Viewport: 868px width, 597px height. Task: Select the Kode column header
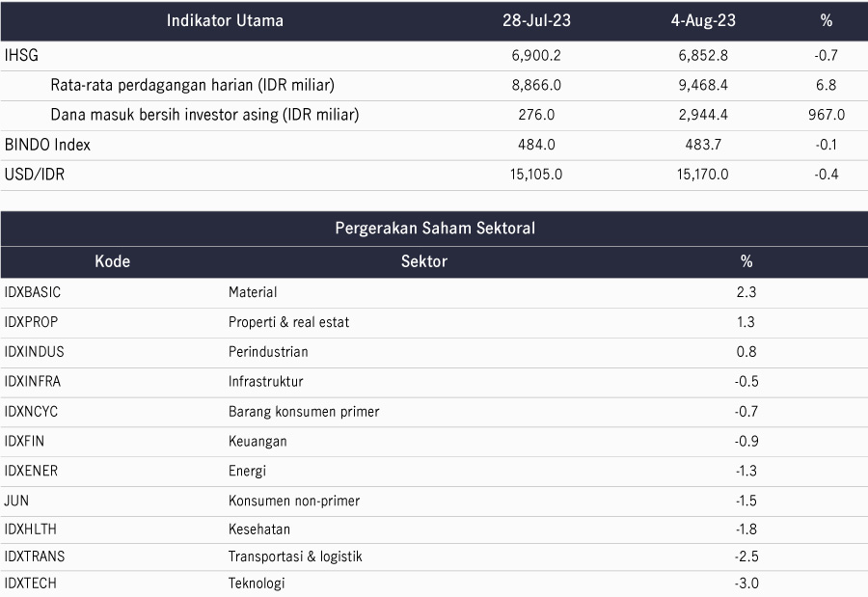pos(113,261)
